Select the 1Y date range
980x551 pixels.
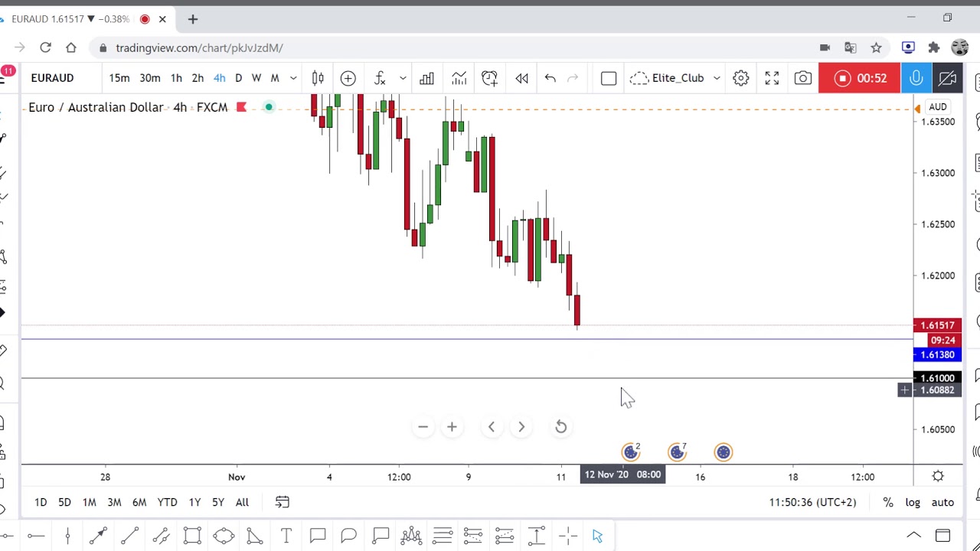coord(194,502)
